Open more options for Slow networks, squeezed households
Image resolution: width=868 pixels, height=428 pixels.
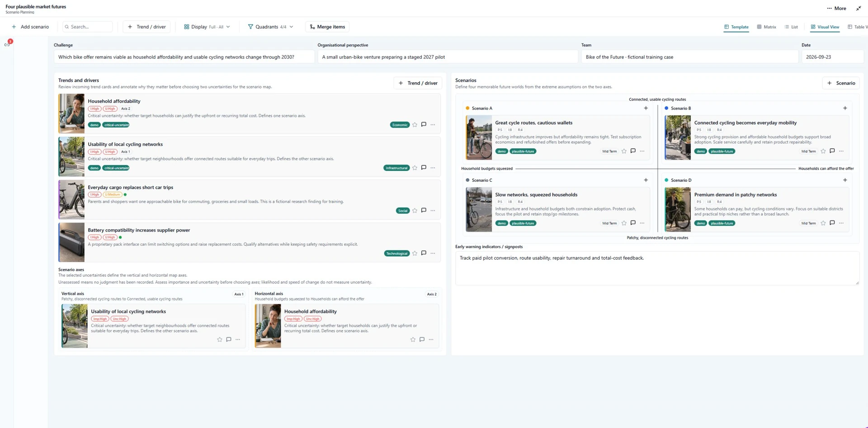click(x=642, y=223)
